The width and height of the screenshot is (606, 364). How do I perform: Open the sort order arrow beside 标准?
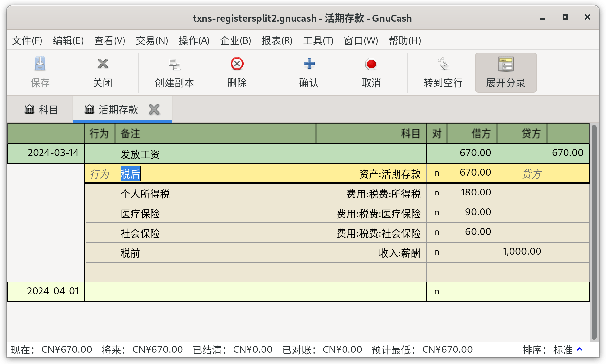(x=580, y=349)
